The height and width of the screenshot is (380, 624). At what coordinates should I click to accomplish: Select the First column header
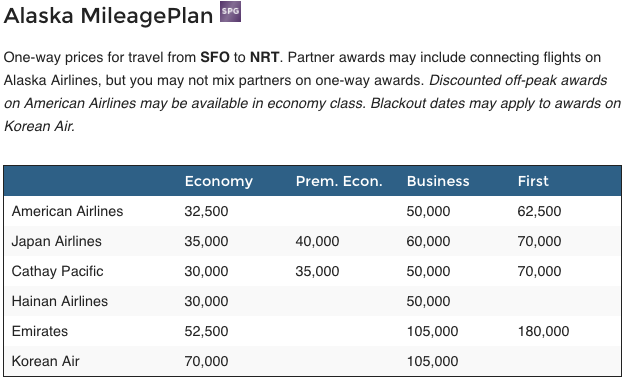(533, 181)
